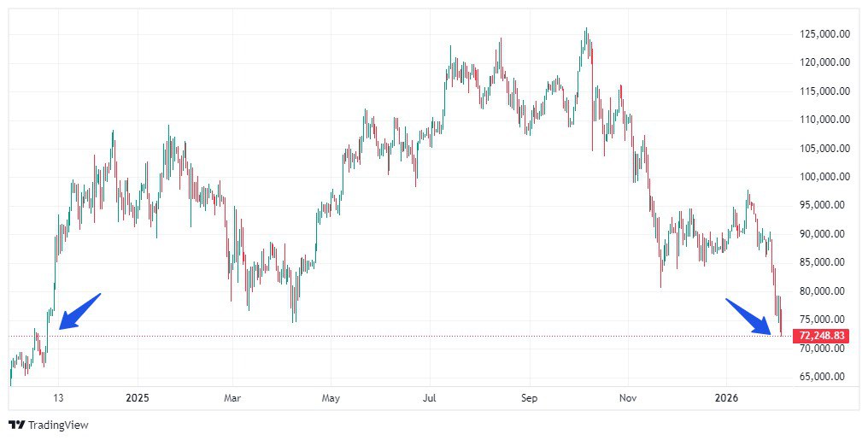868x440 pixels.
Task: Click the 13 date label on time axis
Action: tap(58, 398)
